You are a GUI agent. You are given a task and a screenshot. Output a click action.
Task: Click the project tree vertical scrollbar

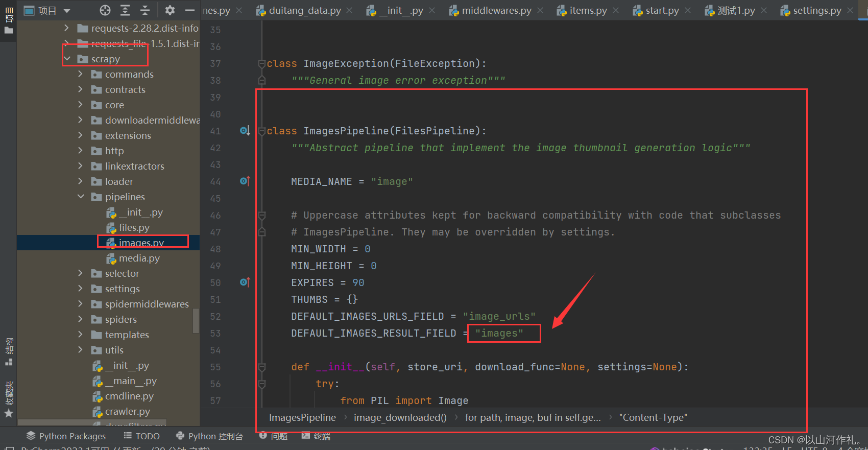click(x=196, y=321)
